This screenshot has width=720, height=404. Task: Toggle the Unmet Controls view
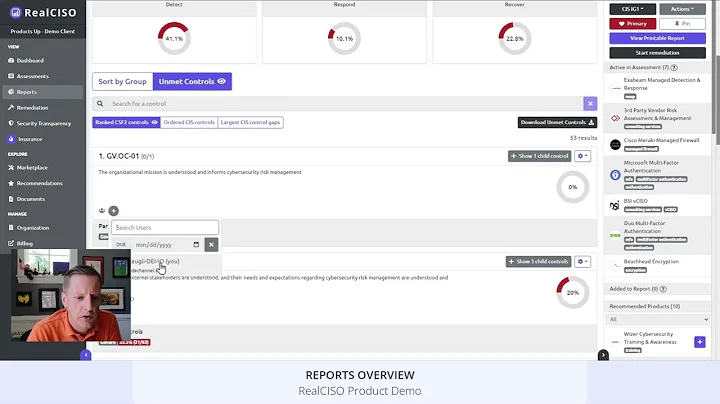point(192,81)
